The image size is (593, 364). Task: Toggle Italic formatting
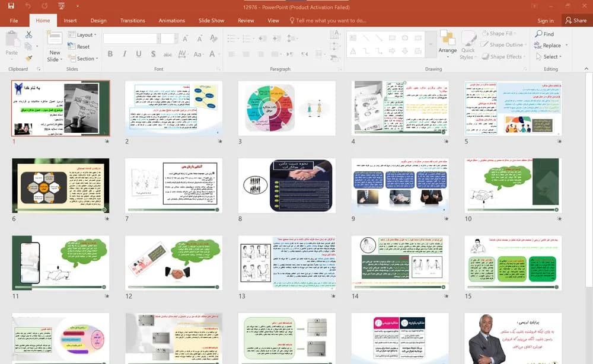[x=125, y=54]
